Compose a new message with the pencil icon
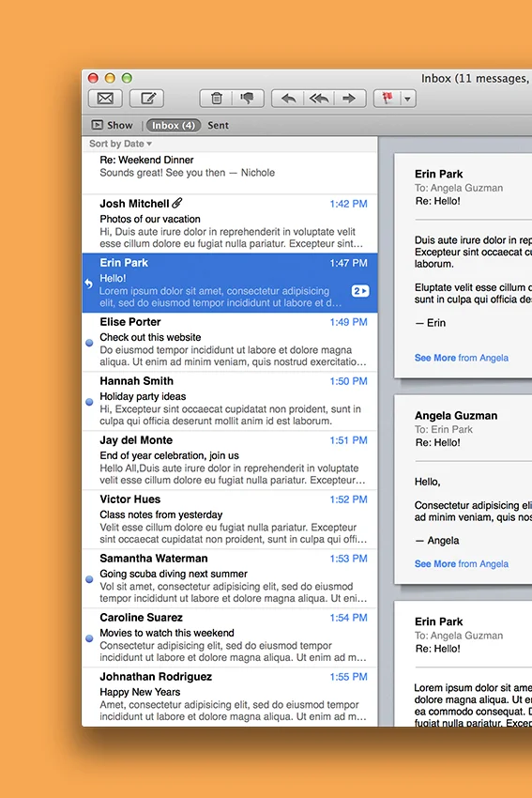 point(147,99)
